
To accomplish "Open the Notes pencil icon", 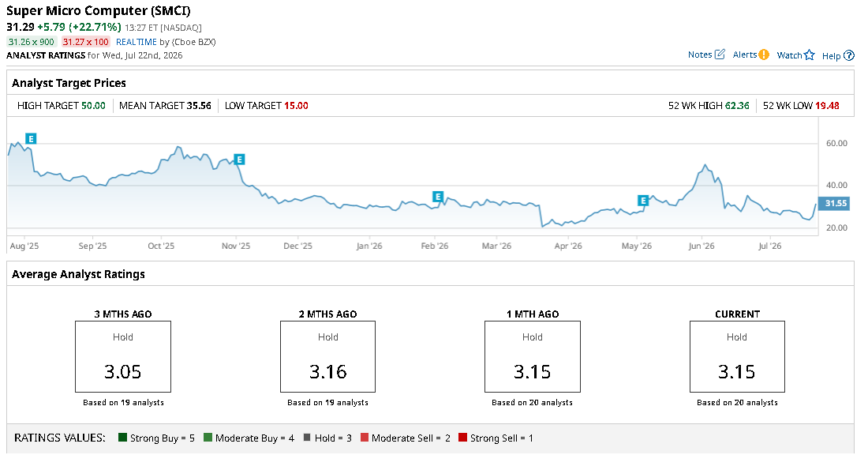I will [x=720, y=55].
